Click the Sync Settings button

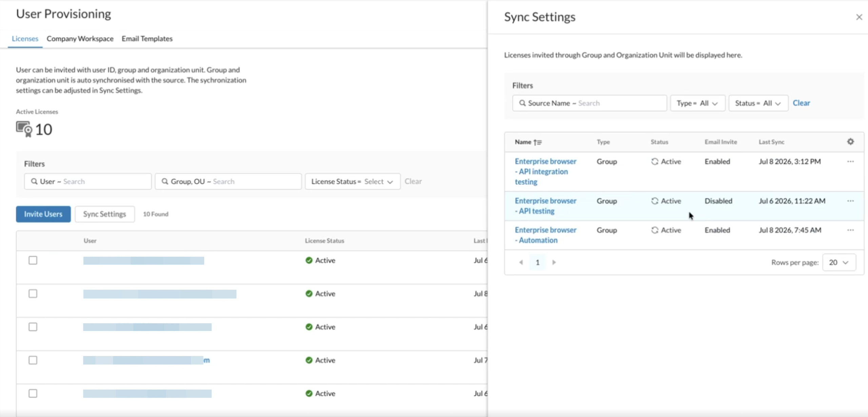tap(105, 214)
